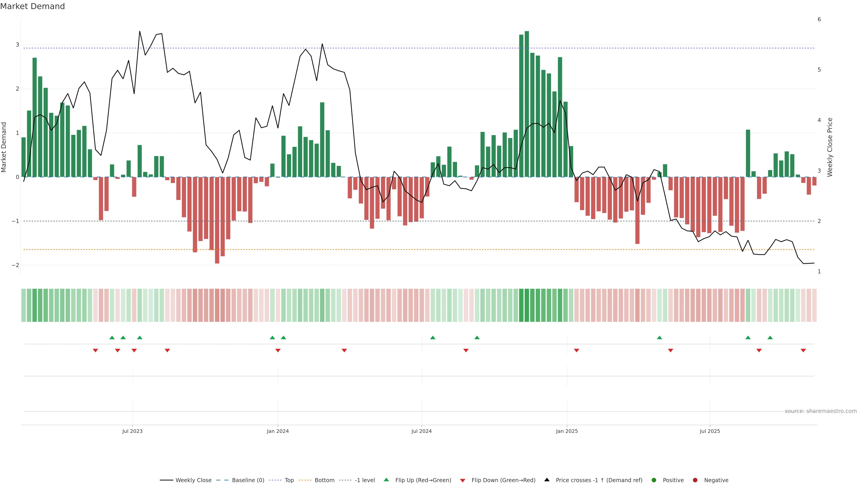Click the green flip-up marker after Jul 2024
The height and width of the screenshot is (488, 868).
[x=433, y=338]
